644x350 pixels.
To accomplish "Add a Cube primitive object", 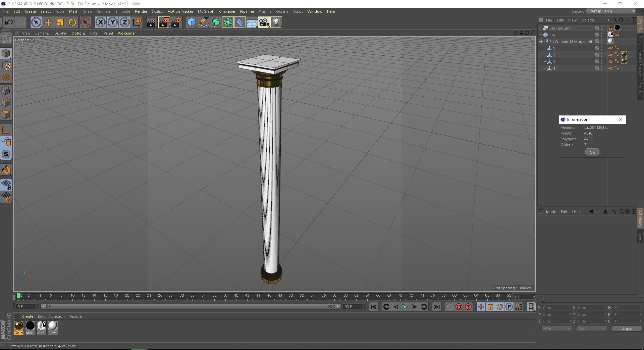I will (x=192, y=22).
